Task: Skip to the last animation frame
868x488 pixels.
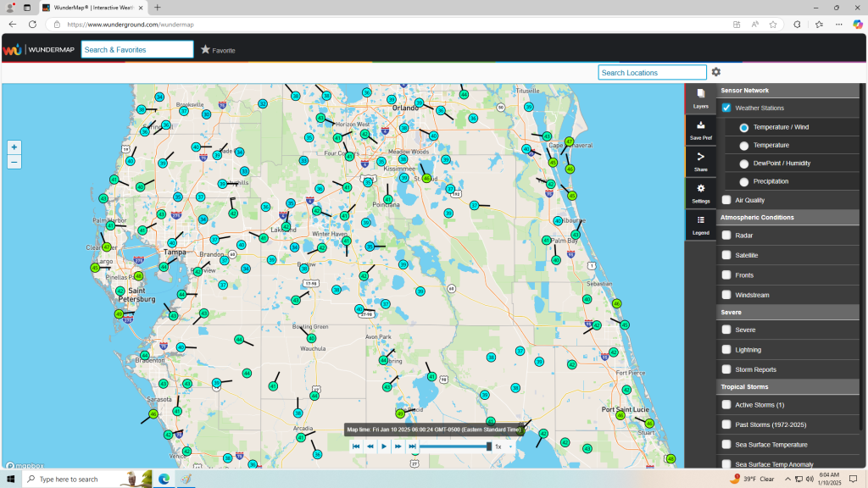Action: click(x=412, y=446)
